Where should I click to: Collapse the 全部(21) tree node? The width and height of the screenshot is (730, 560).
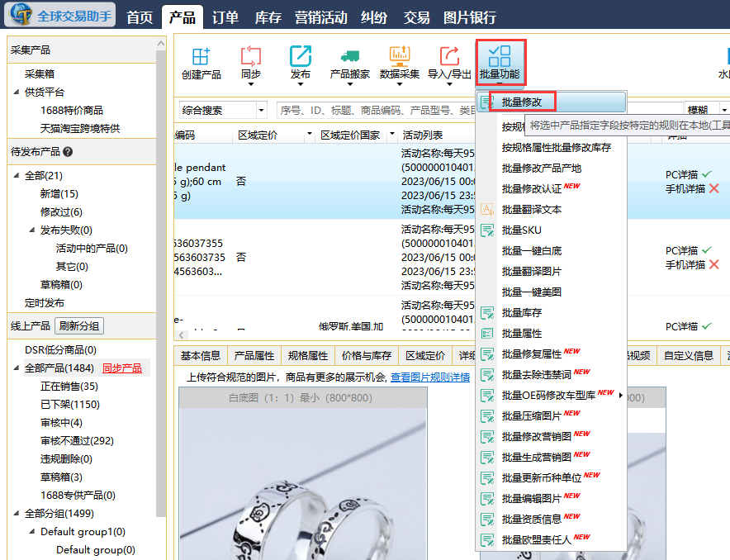[17, 175]
